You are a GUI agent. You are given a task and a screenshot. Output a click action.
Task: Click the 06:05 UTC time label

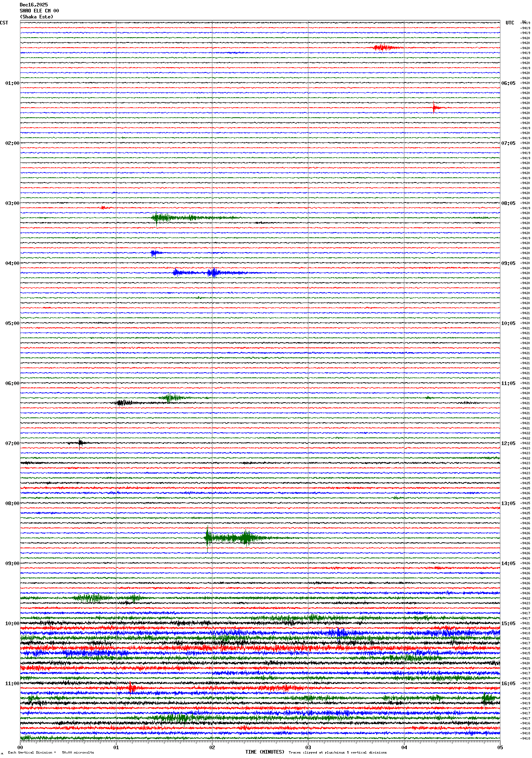pos(508,83)
